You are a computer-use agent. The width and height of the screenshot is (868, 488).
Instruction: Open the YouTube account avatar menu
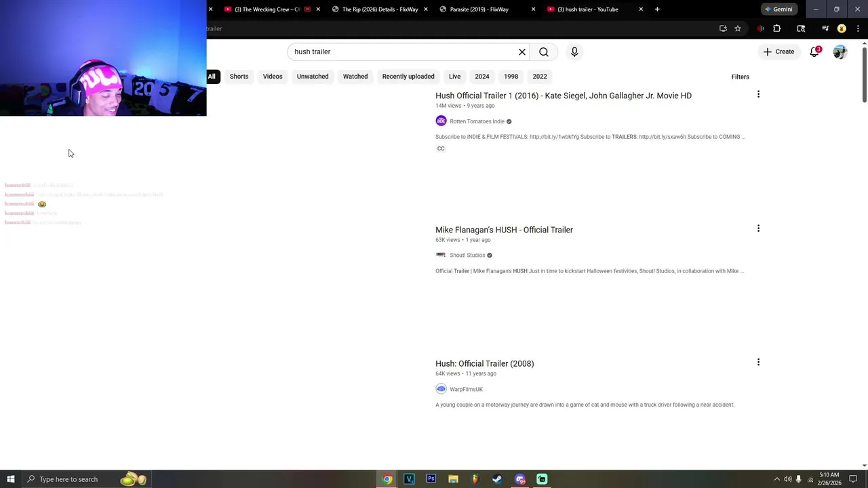[x=840, y=52]
